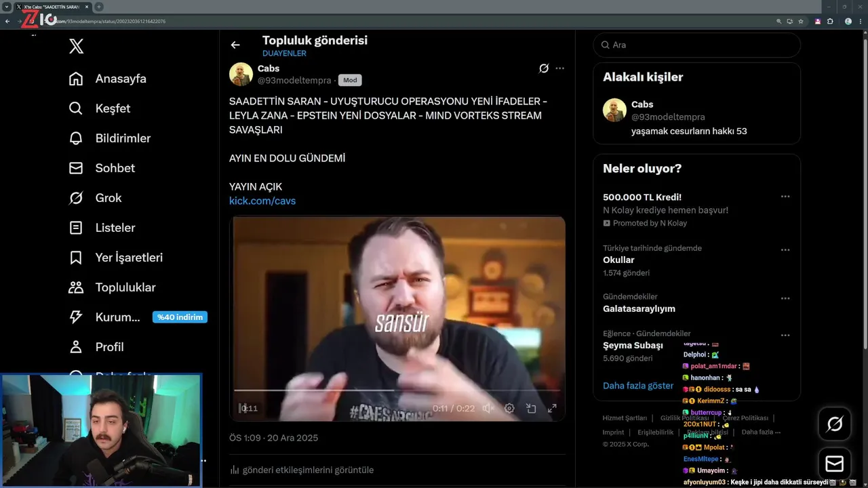Pause the video in the post
This screenshot has height=488, width=868.
coord(242,408)
